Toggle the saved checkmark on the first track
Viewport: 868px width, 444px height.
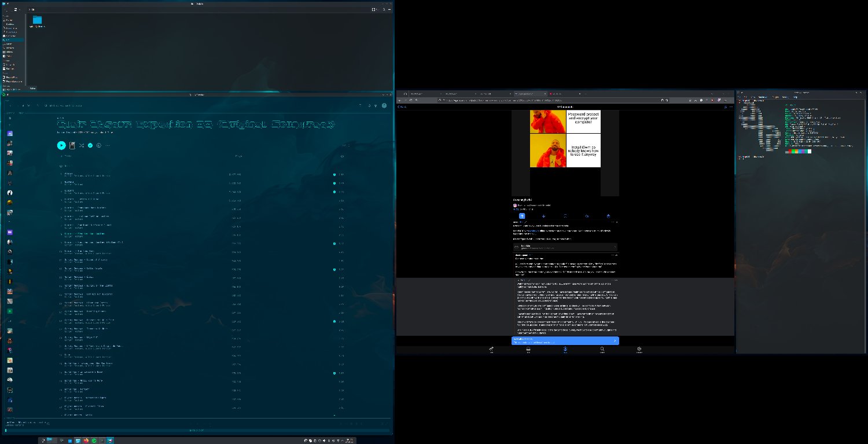(334, 175)
